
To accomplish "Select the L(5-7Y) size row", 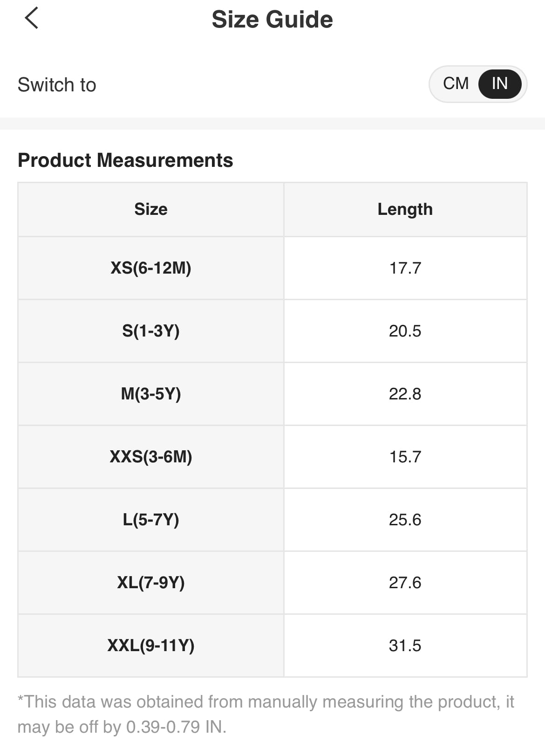I will point(151,520).
